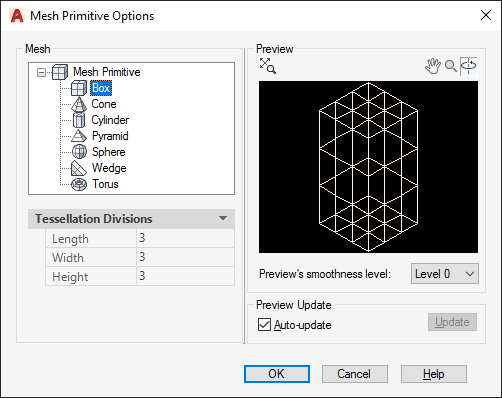502x398 pixels.
Task: Open the smoothness Level 0 dropdown
Action: coord(445,274)
